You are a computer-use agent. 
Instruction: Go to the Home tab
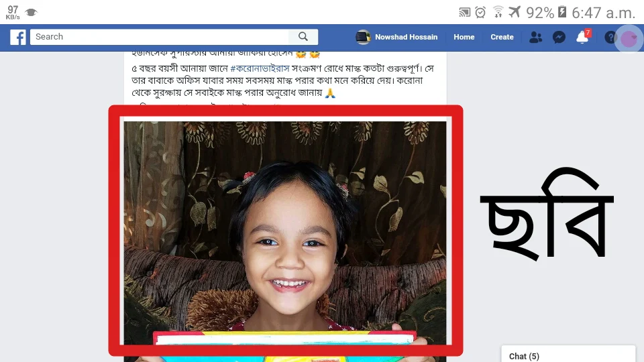pos(464,37)
